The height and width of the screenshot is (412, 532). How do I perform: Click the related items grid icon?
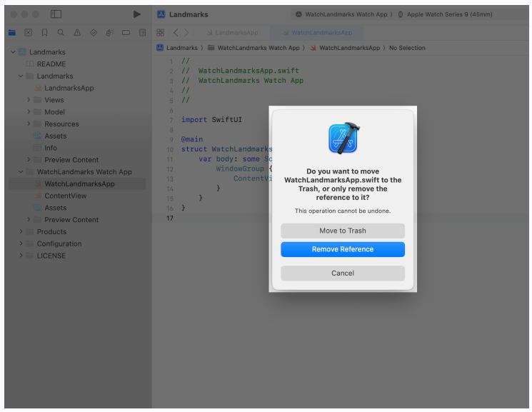pos(160,33)
